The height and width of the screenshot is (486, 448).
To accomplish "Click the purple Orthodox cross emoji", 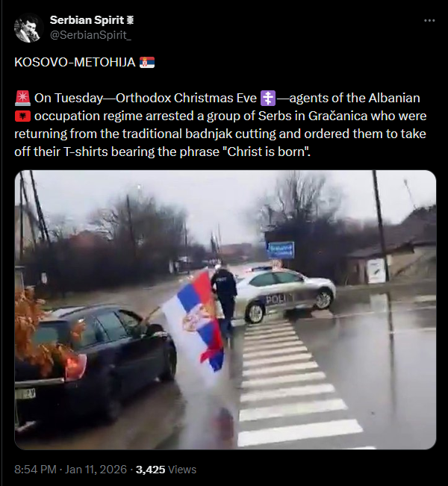I will click(268, 99).
